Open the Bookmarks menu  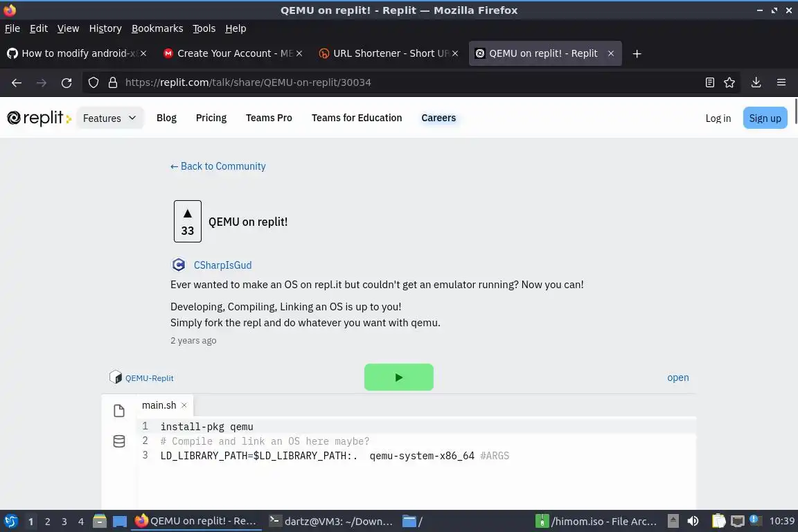point(157,28)
